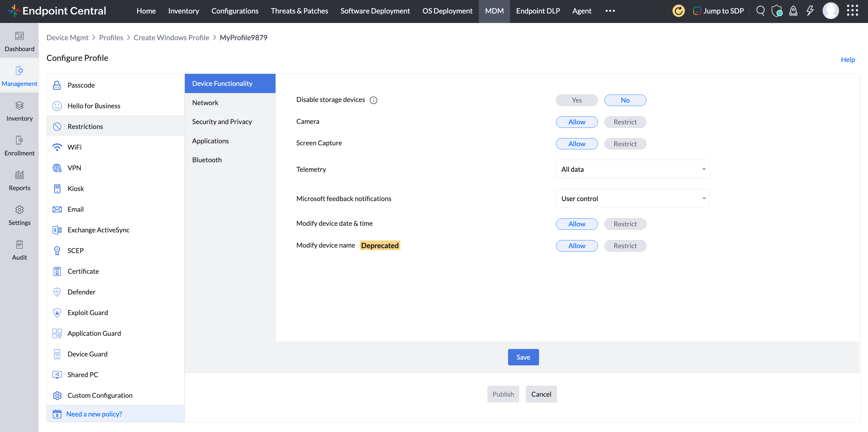Select the Hello for Business smiley icon
The image size is (868, 432).
[57, 106]
